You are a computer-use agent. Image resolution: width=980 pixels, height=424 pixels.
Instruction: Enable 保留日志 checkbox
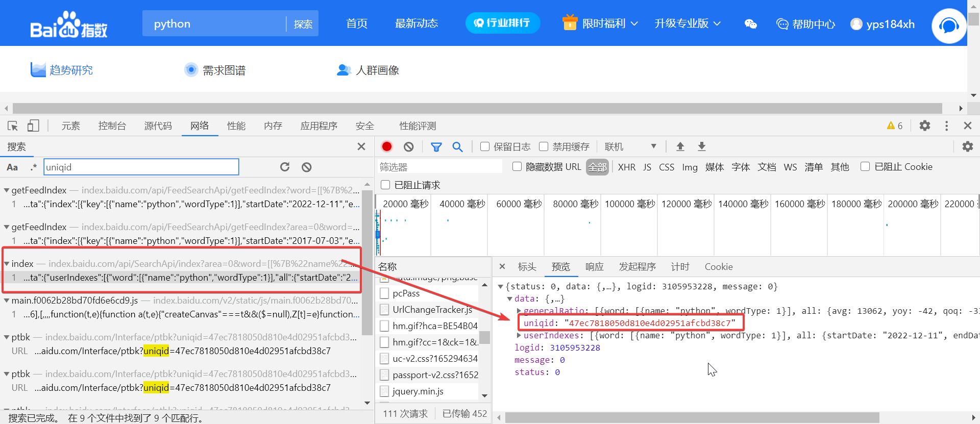pos(485,146)
